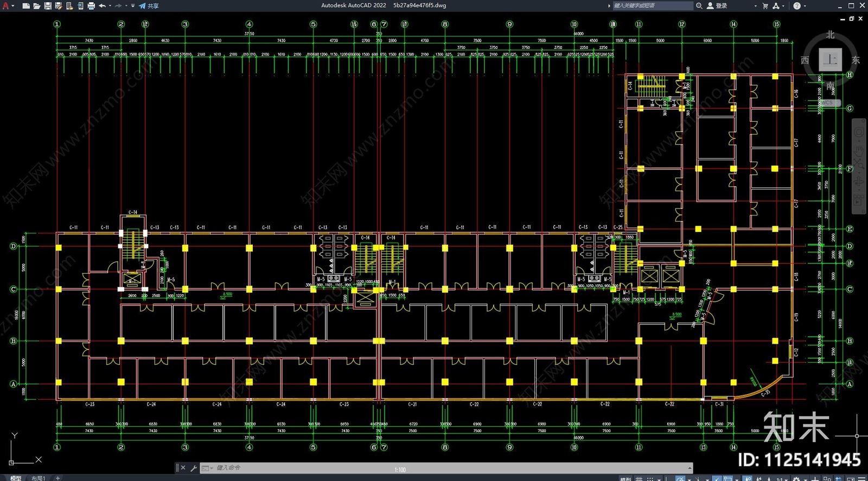The image size is (868, 481).
Task: Toggle annotation object visibility in status bar
Action: pos(749,478)
